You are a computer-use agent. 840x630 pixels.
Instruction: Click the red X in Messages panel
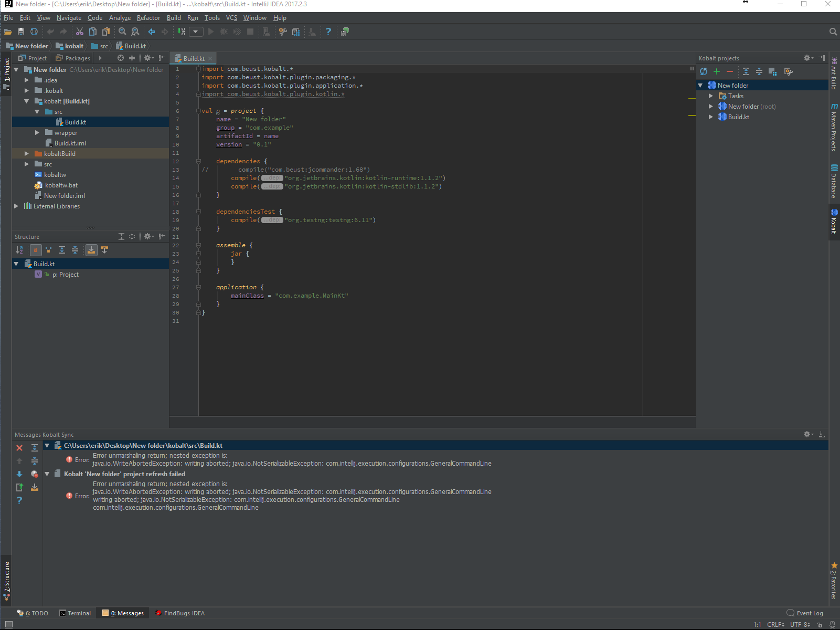(19, 448)
